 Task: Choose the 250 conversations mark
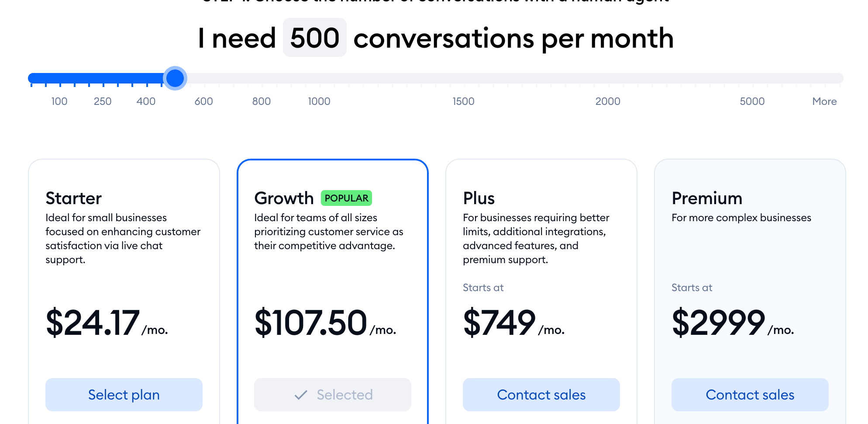103,101
